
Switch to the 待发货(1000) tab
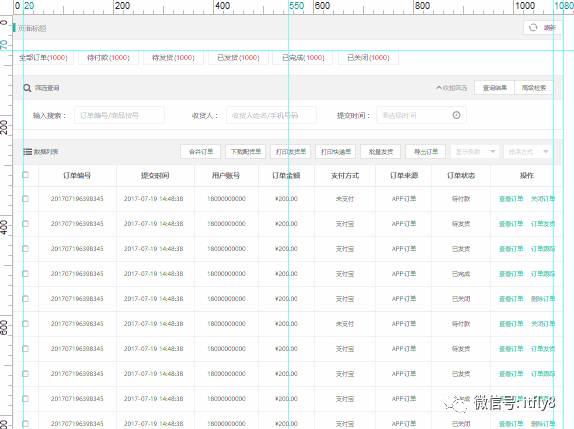(173, 58)
